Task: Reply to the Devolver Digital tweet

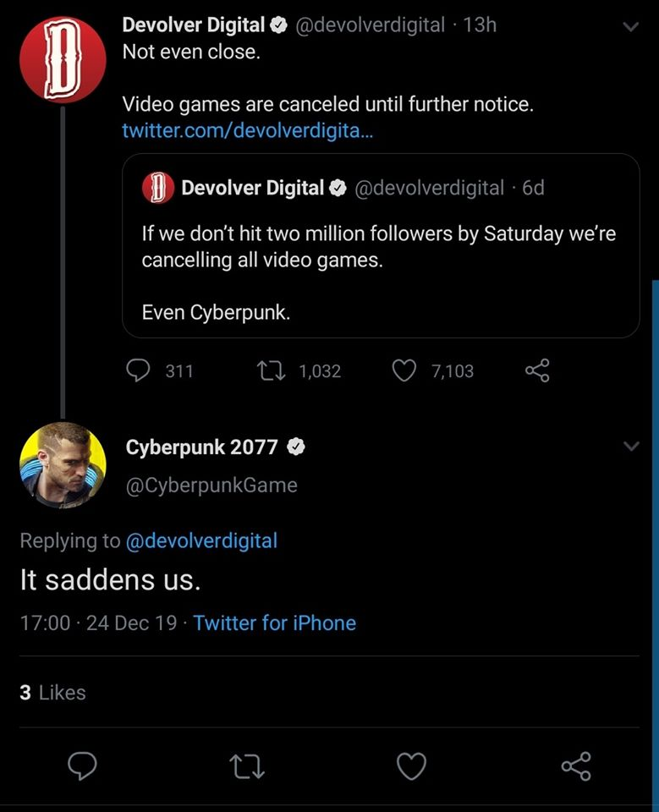Action: 139,370
